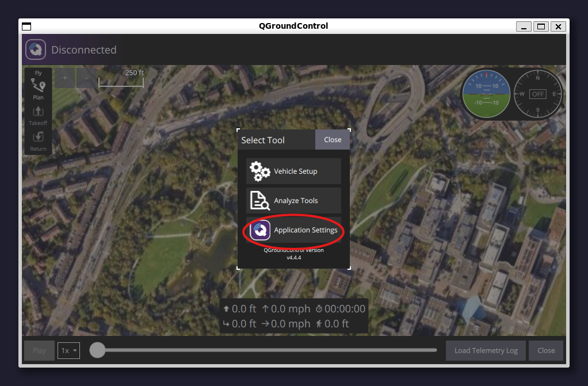Click the window menu icon in title bar
Image resolution: width=588 pixels, height=386 pixels.
click(x=26, y=26)
